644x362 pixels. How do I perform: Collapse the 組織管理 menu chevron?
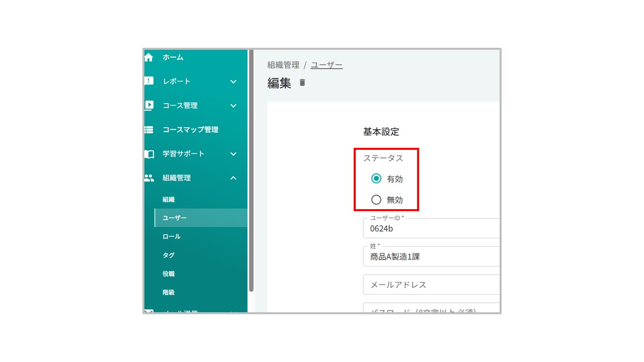point(233,178)
